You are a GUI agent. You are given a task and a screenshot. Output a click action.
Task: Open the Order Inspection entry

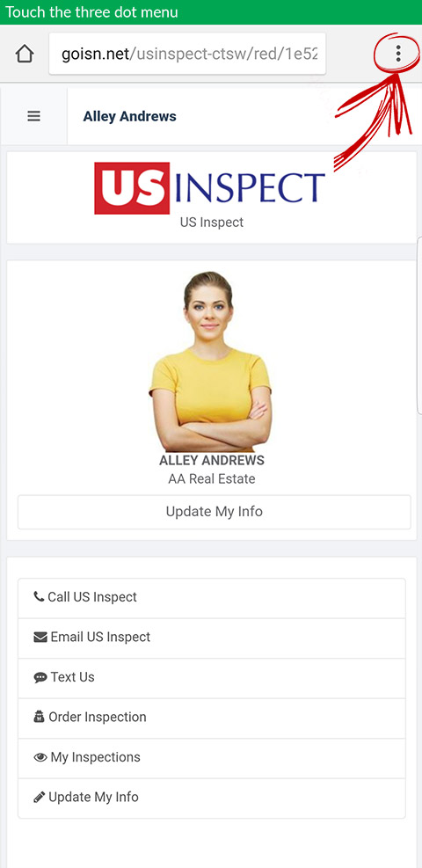click(212, 718)
